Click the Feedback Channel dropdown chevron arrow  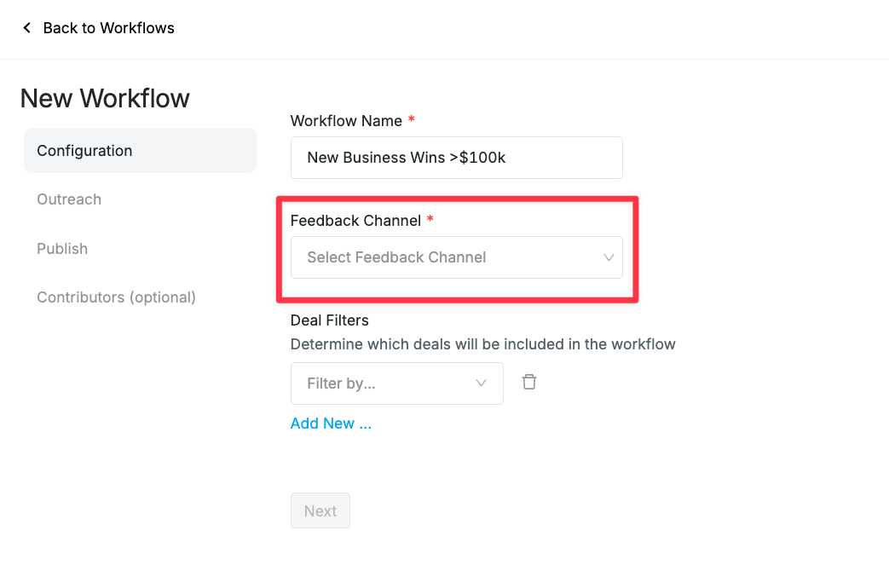tap(609, 257)
